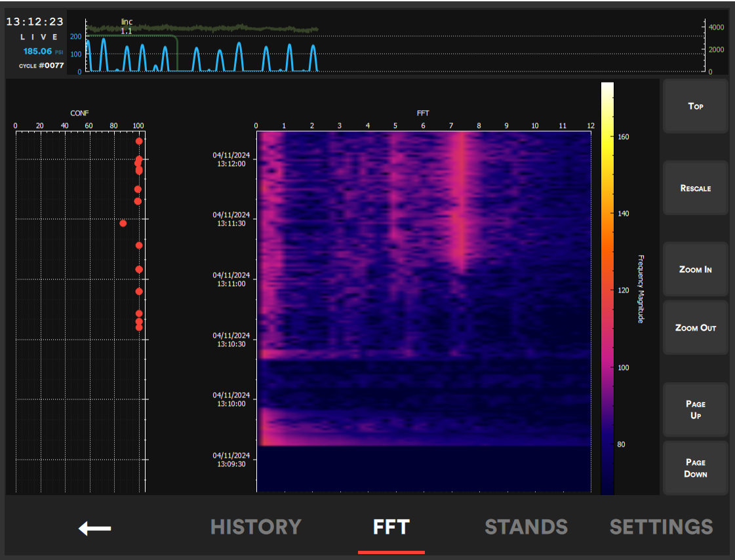Select the outlier CONF dot near 13:11:30
Screen dimensions: 735x560
coord(123,224)
